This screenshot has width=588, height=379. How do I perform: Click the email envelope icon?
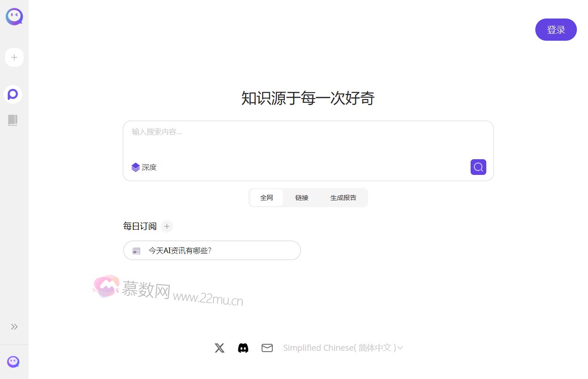267,348
